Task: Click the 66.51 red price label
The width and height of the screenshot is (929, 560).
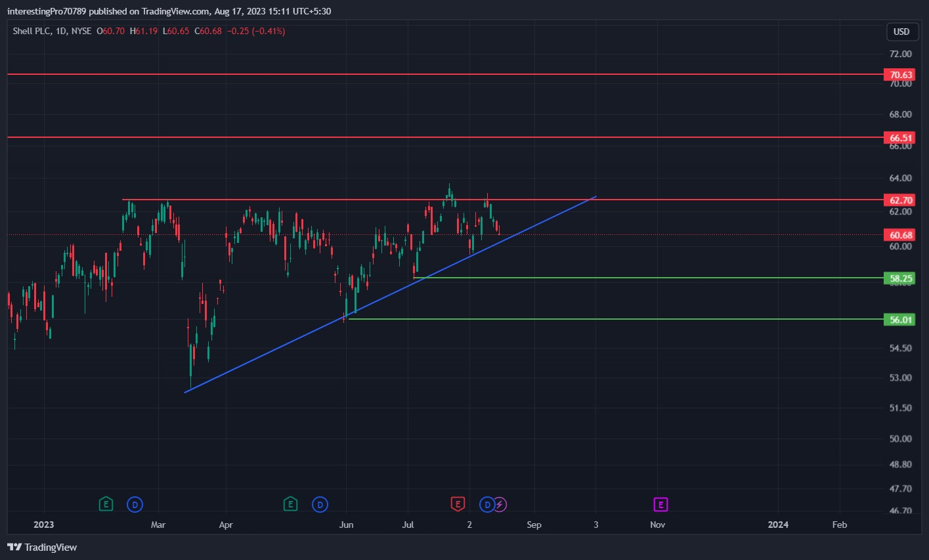Action: (899, 138)
